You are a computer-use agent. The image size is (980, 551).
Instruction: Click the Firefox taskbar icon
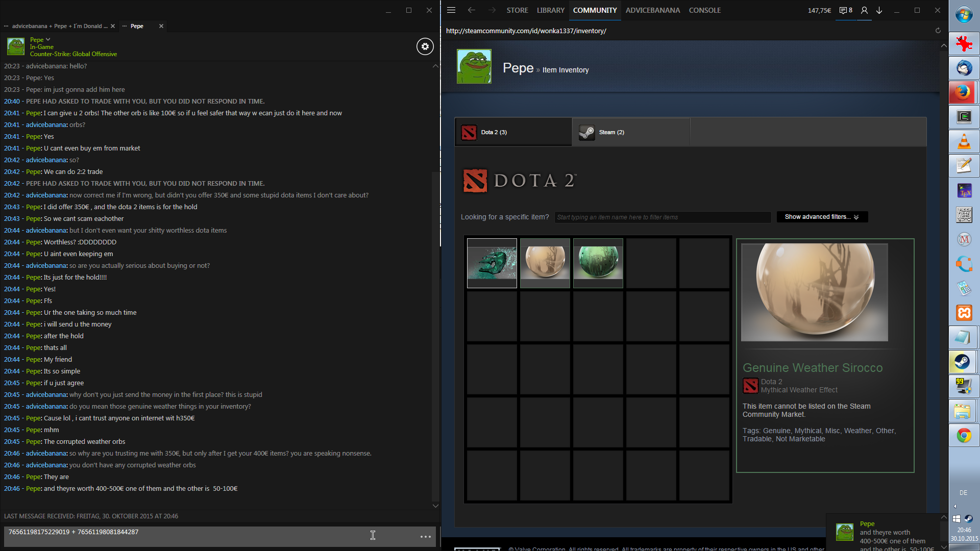[964, 92]
